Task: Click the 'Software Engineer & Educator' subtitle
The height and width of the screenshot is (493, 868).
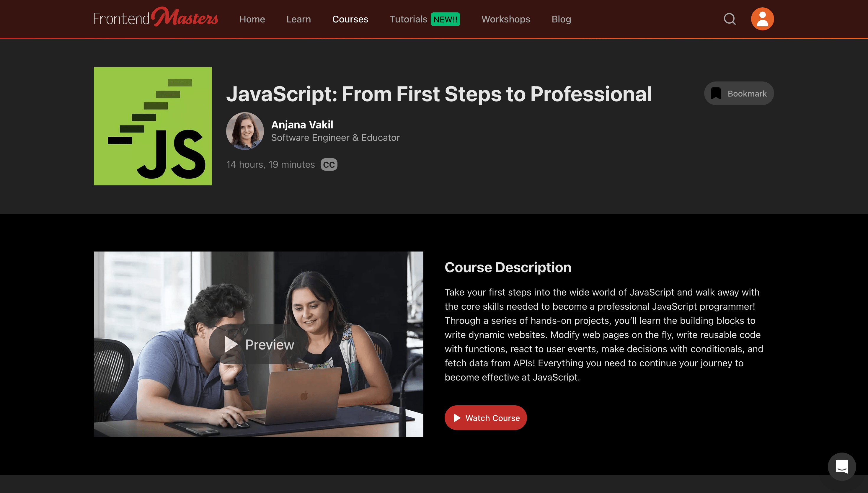Action: (335, 138)
